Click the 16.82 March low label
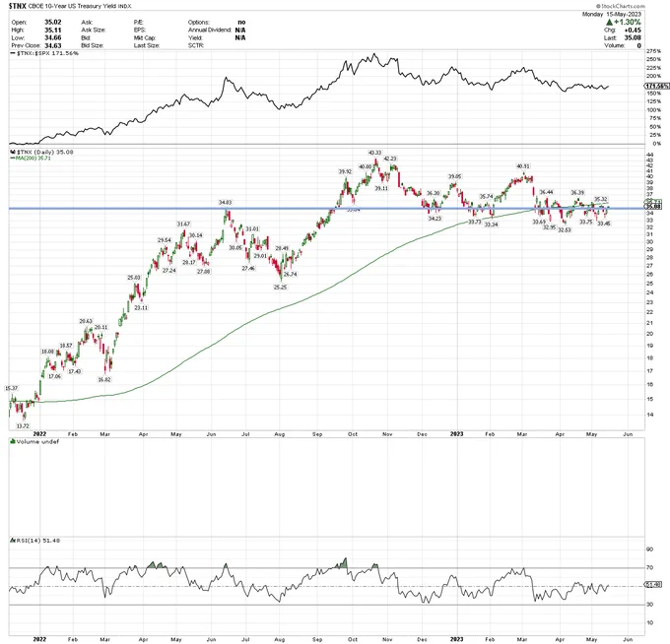 pyautogui.click(x=104, y=379)
